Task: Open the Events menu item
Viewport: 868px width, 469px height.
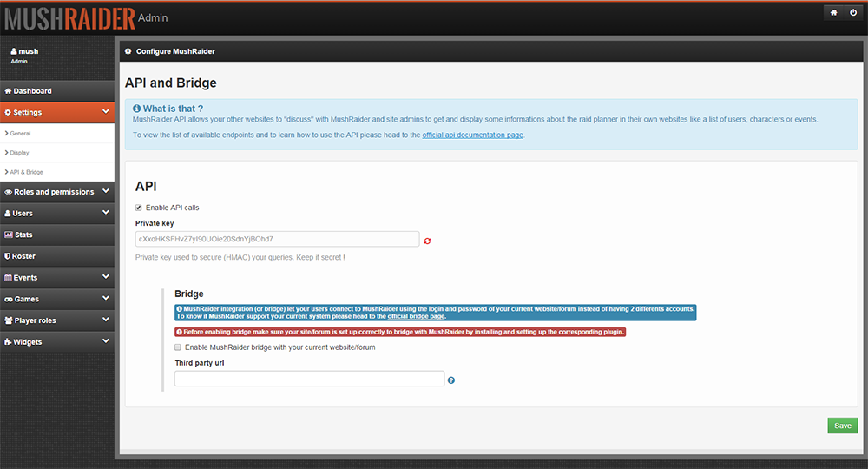Action: click(57, 277)
